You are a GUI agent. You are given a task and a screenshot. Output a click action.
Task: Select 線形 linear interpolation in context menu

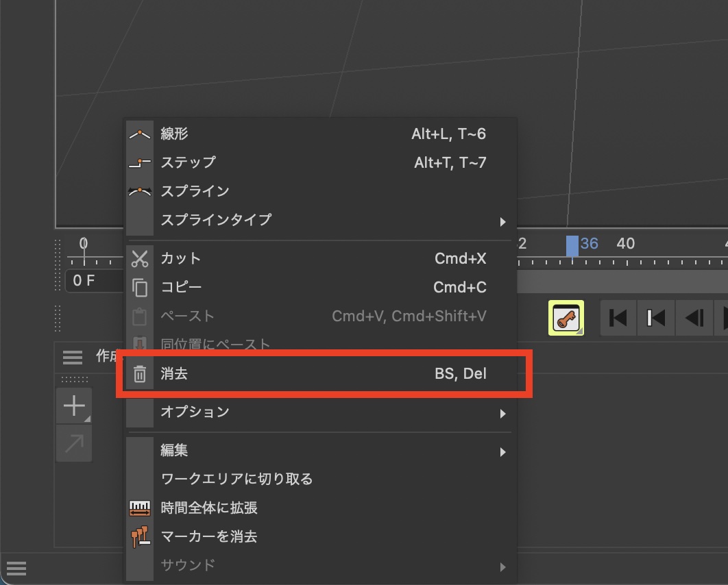coord(174,134)
